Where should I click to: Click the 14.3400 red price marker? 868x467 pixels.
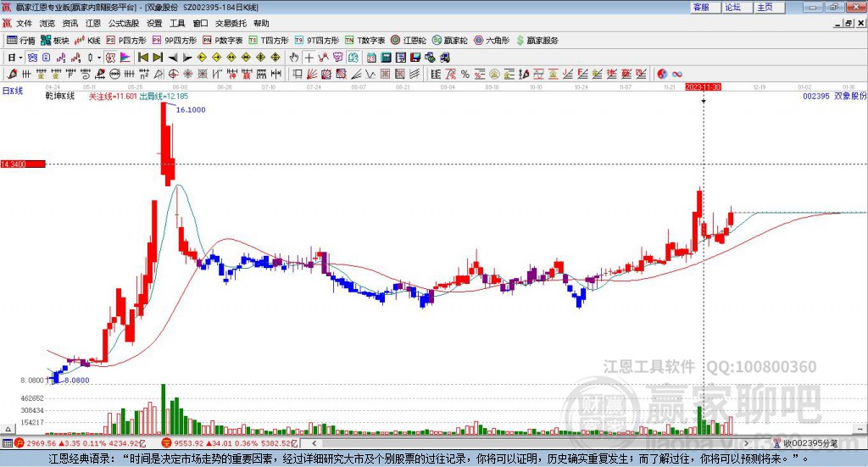[23, 164]
